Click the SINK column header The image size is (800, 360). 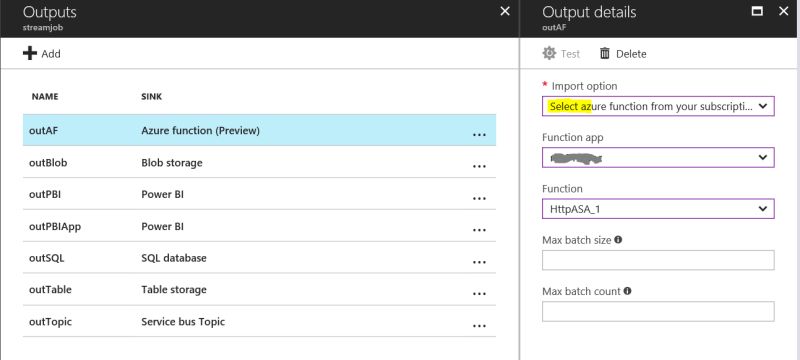[152, 96]
